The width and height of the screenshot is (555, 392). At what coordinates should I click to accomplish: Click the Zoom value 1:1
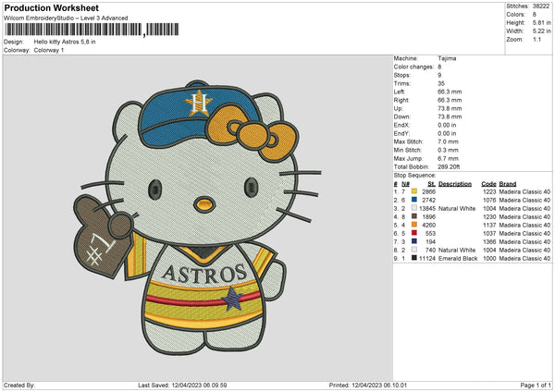[536, 39]
